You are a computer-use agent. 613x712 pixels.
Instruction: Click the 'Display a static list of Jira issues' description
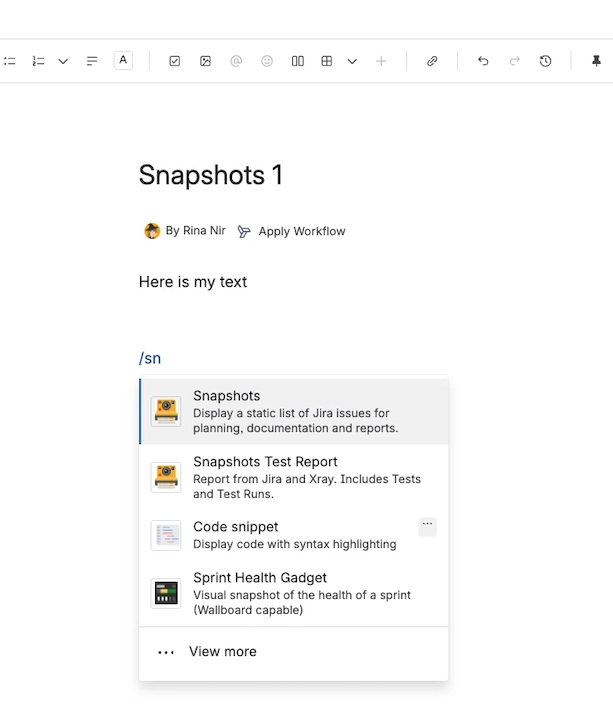pyautogui.click(x=296, y=420)
